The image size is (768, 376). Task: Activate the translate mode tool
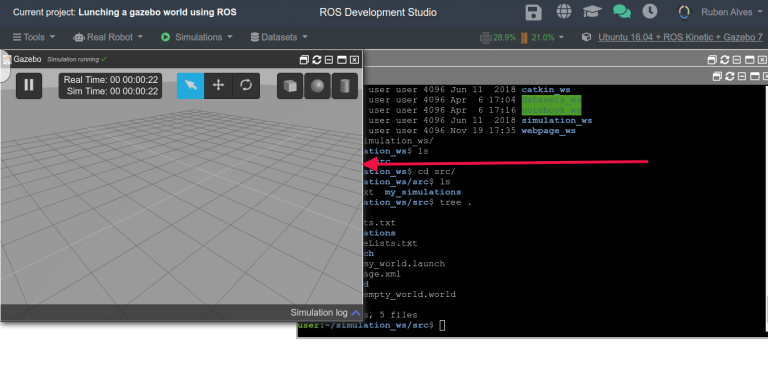pos(218,85)
